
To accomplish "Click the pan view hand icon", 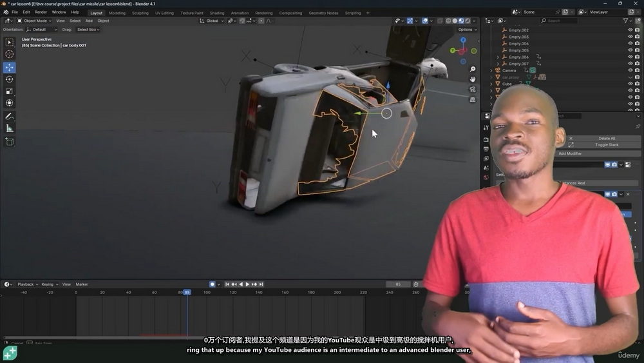I will [473, 79].
